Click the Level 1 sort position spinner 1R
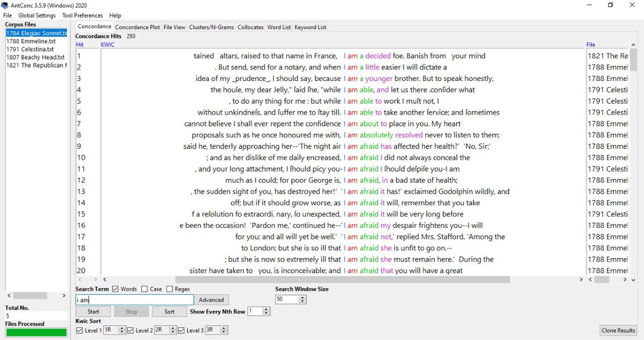This screenshot has height=340, width=644. [114, 330]
